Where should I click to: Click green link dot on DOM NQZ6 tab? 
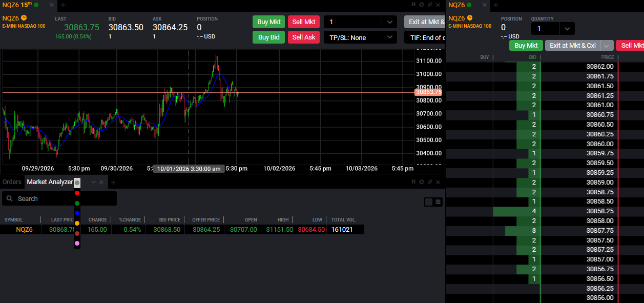[x=469, y=5]
